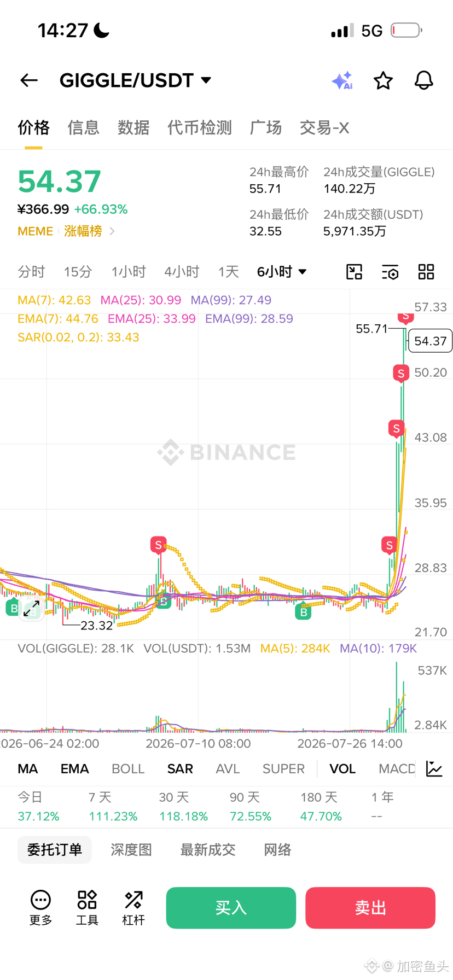Switch to the 信息 tab
This screenshot has width=453, height=980.
tap(83, 128)
